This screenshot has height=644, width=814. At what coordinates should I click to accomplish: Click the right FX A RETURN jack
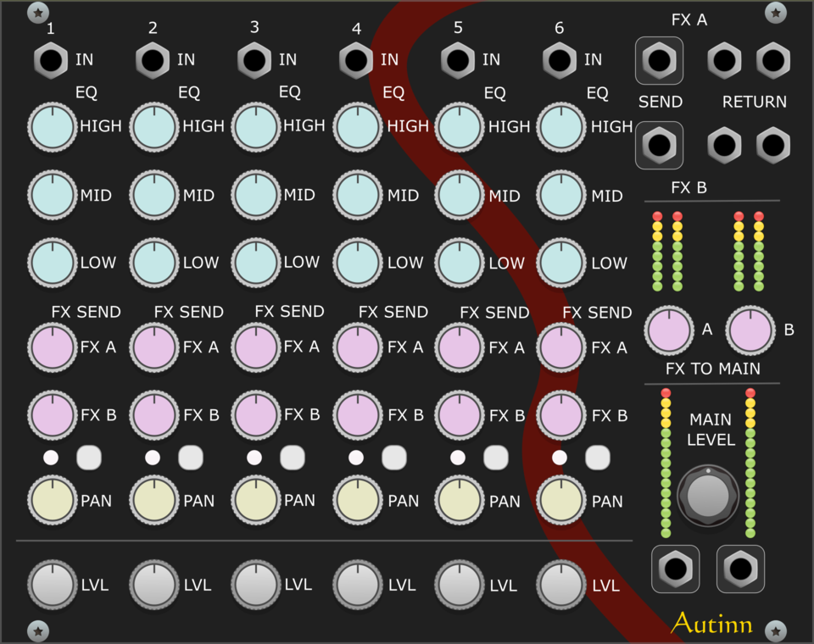(773, 61)
